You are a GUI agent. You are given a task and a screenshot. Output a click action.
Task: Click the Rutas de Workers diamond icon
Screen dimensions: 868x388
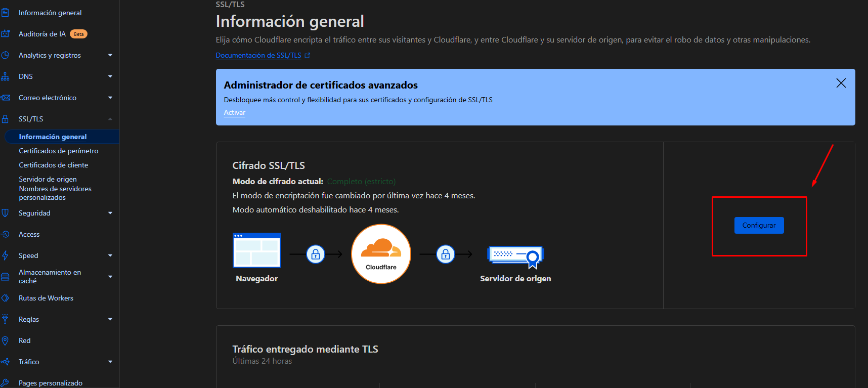5,298
